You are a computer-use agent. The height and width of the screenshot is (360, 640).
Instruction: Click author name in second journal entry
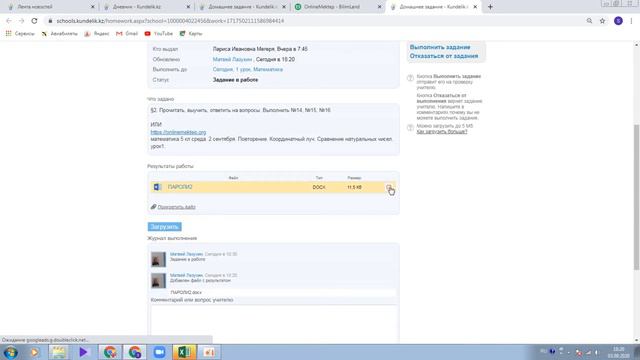(x=186, y=275)
